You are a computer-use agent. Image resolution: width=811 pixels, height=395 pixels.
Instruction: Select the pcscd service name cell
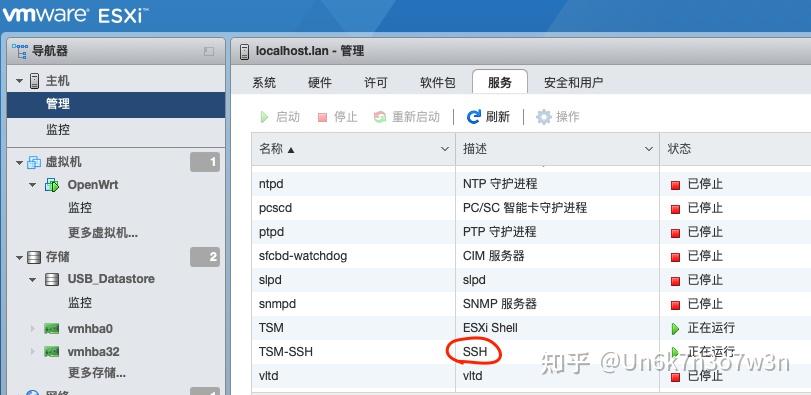click(353, 208)
